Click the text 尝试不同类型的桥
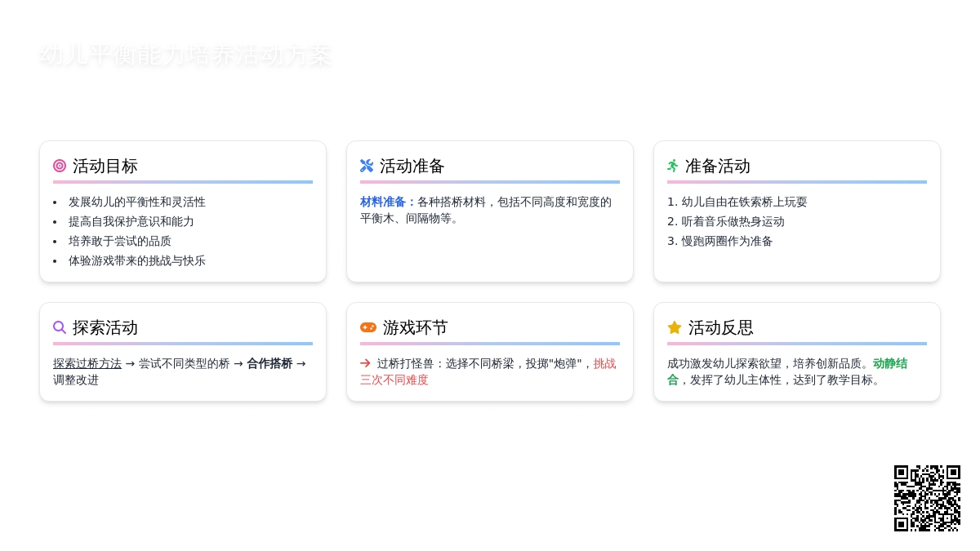Image resolution: width=980 pixels, height=551 pixels. (x=184, y=363)
